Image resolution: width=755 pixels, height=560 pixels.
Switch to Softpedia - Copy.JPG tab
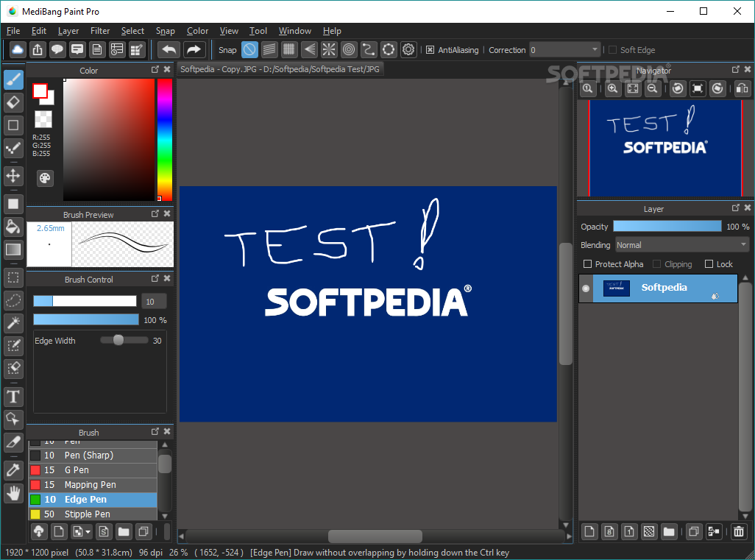(280, 69)
